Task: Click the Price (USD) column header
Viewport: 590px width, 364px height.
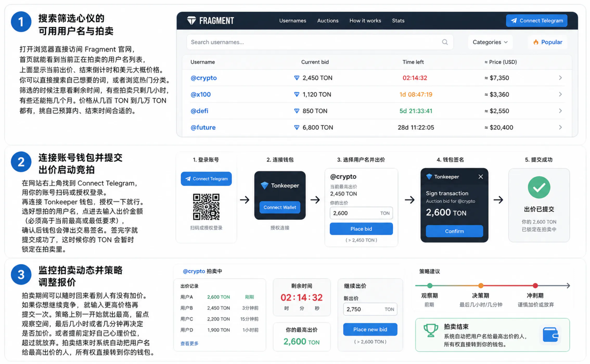Action: [501, 62]
